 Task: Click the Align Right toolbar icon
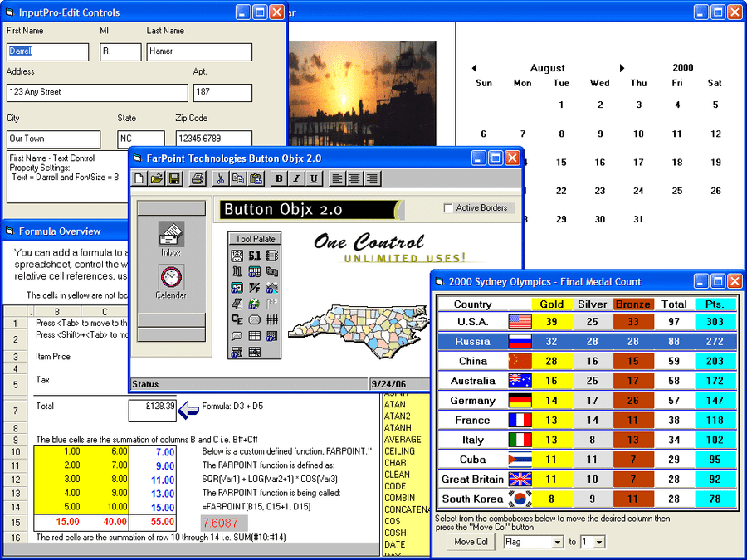pyautogui.click(x=372, y=178)
